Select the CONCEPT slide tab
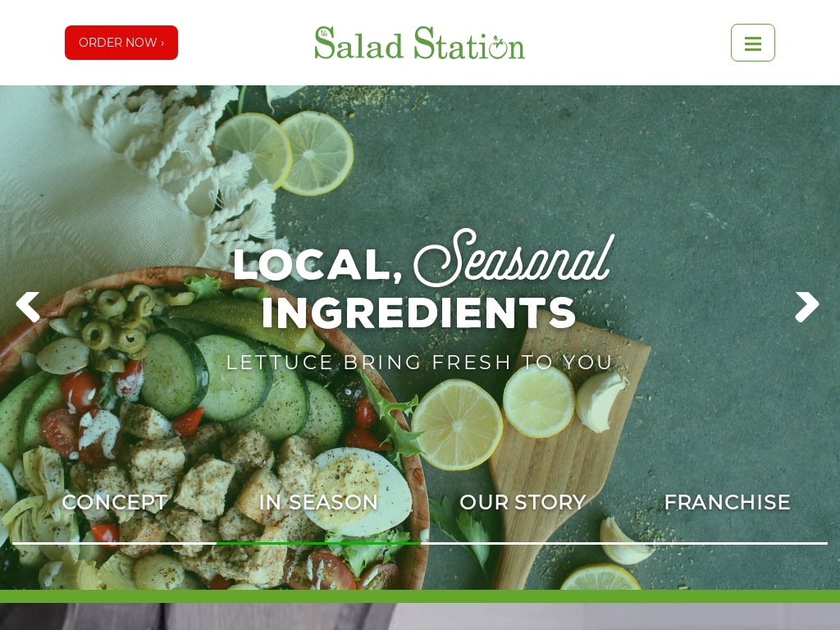 (115, 502)
